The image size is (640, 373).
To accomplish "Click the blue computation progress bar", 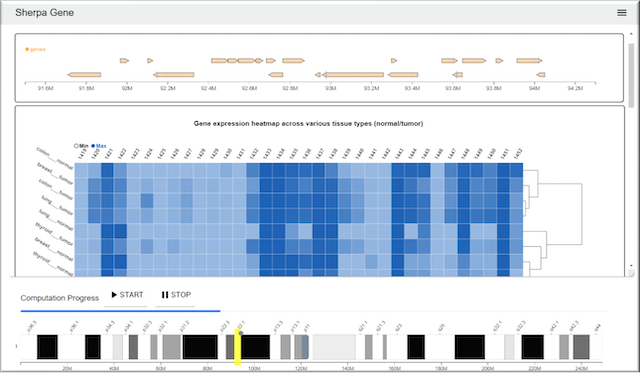I will [120, 311].
